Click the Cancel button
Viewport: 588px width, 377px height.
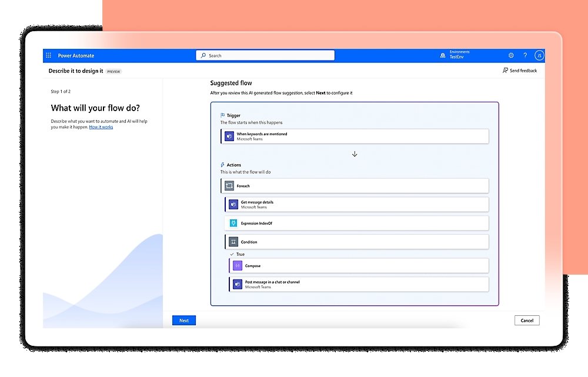pos(527,321)
